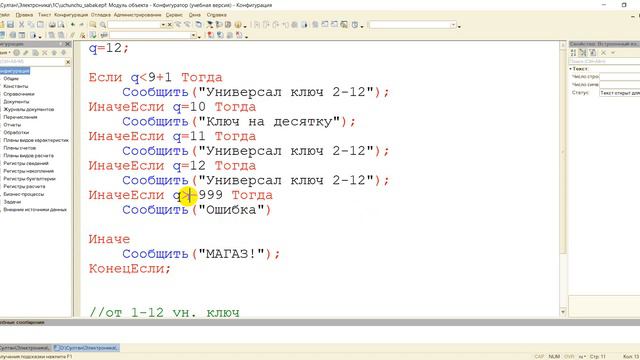Image resolution: width=640 pixels, height=360 pixels.
Task: Clear the configuration tree search field
Action: [68, 62]
